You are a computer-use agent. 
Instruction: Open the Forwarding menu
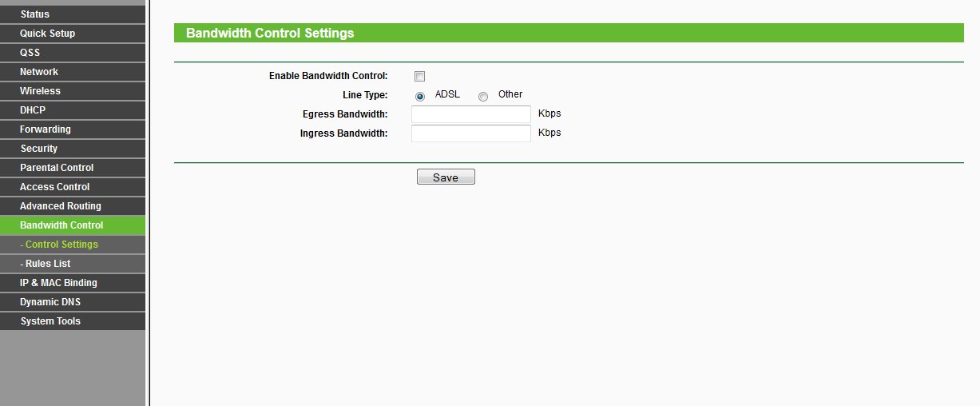pos(46,129)
